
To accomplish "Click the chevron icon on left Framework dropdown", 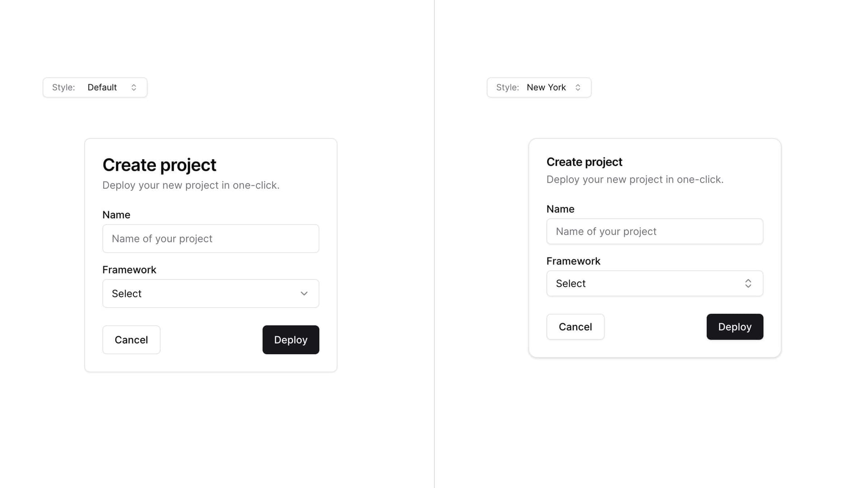I will click(x=304, y=293).
